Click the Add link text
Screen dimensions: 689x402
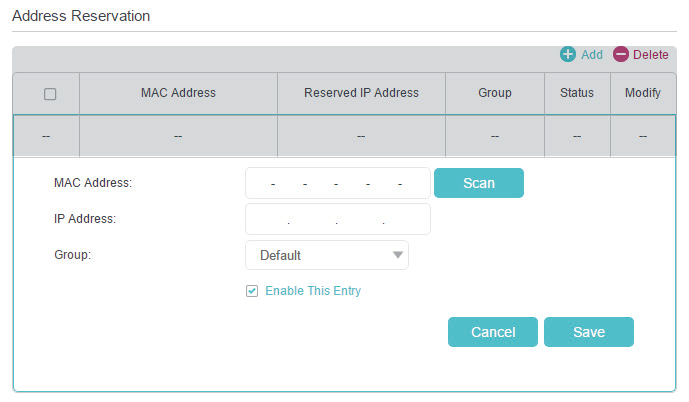pyautogui.click(x=592, y=54)
